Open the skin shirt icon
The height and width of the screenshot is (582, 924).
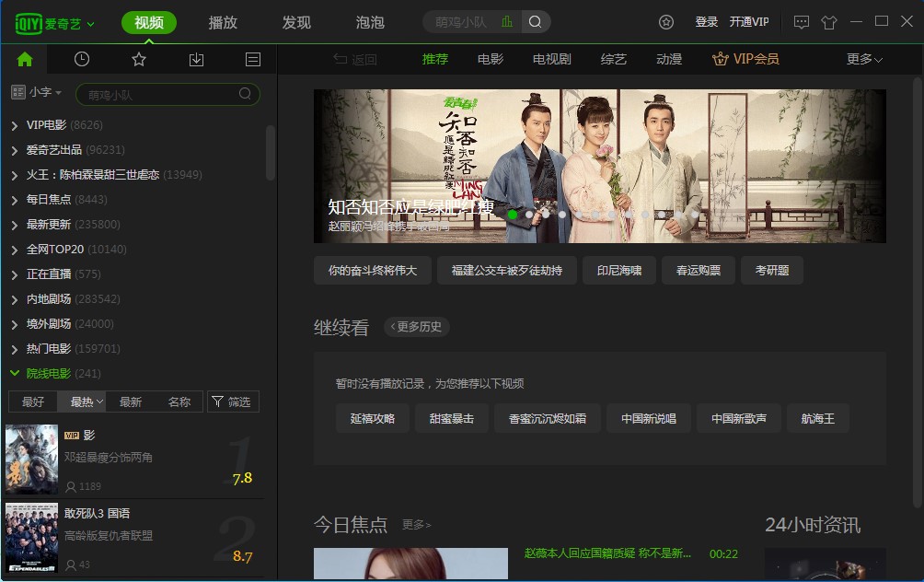tap(829, 22)
